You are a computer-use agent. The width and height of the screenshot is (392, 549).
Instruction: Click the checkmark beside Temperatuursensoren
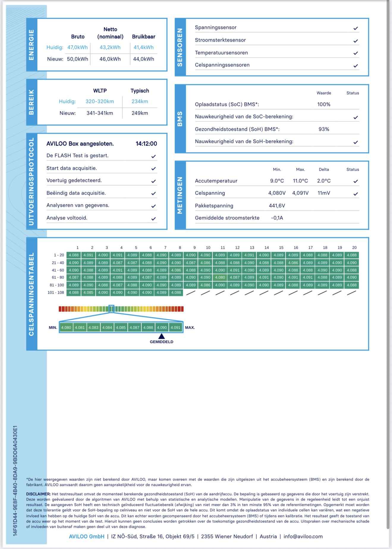[x=355, y=53]
